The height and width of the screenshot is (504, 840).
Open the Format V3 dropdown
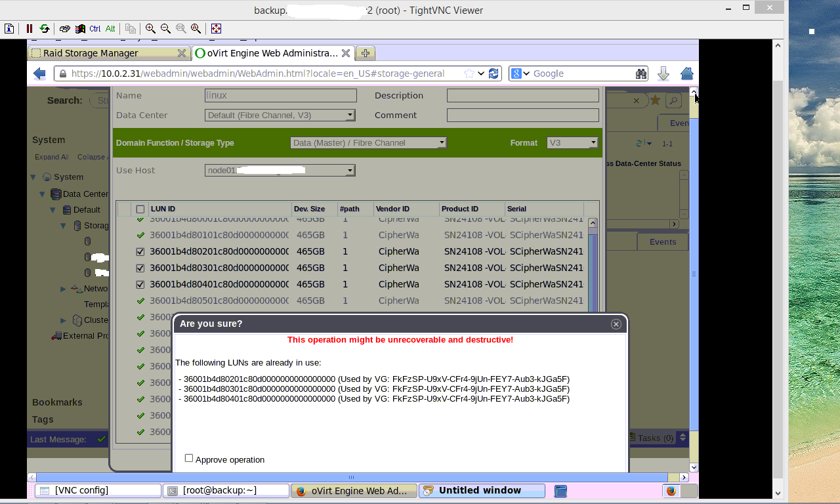(593, 142)
